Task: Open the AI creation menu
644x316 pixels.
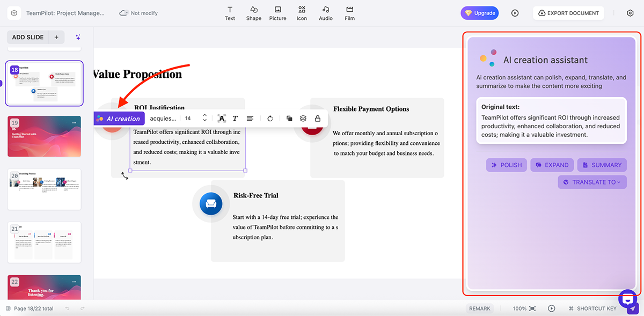Action: pos(119,118)
